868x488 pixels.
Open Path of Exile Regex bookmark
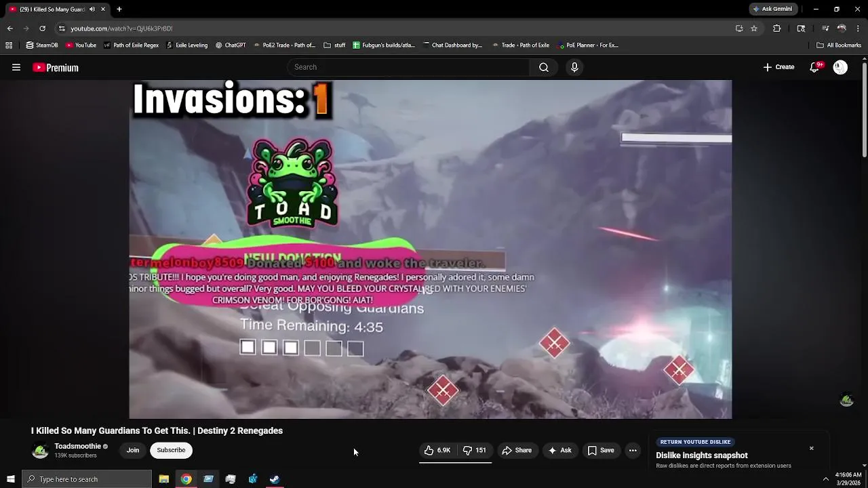(131, 45)
